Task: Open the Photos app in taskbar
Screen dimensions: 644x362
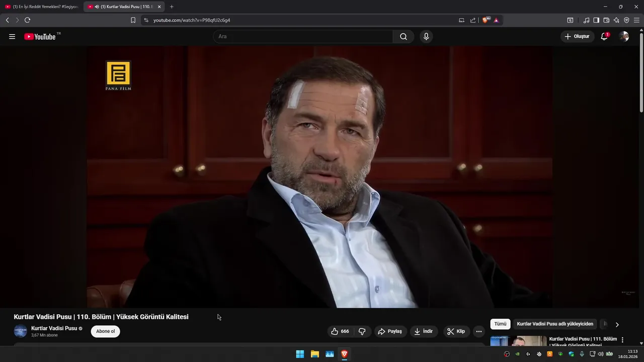Action: [330, 354]
